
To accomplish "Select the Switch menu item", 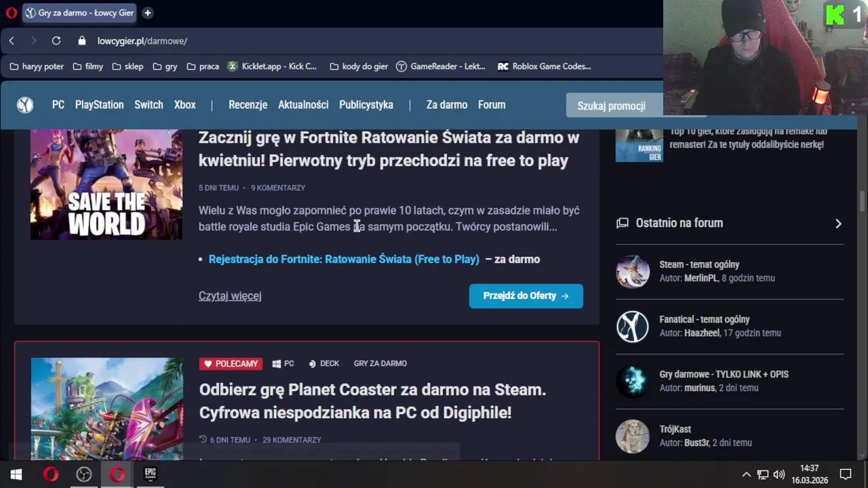I will point(149,105).
